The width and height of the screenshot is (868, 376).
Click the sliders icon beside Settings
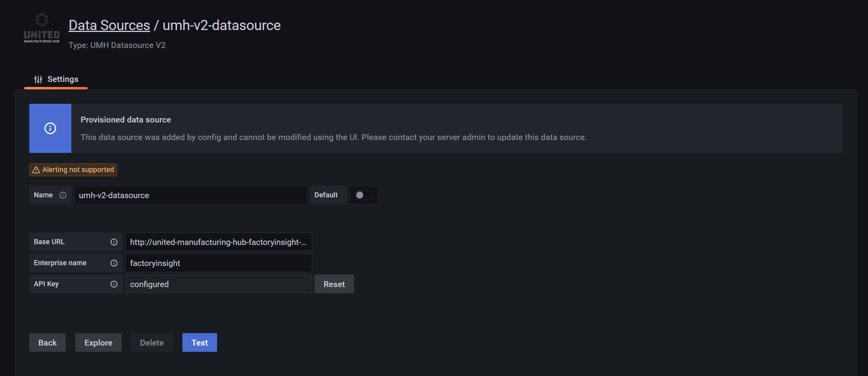(x=38, y=79)
